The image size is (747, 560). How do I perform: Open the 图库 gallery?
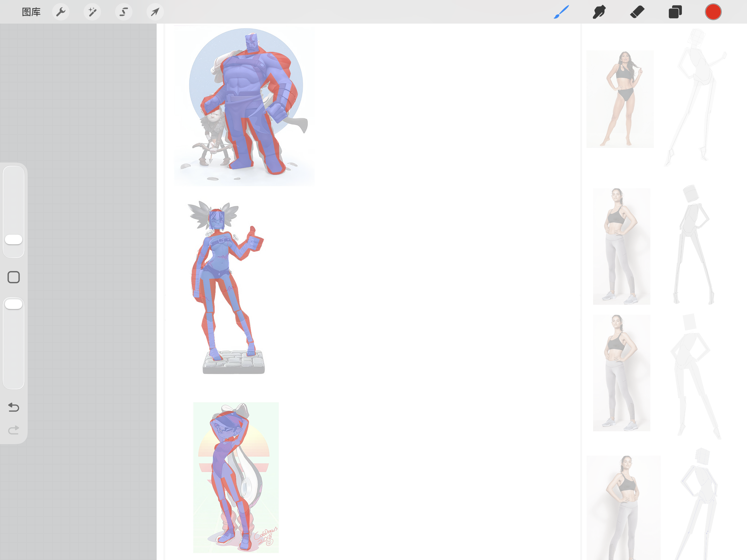[31, 12]
